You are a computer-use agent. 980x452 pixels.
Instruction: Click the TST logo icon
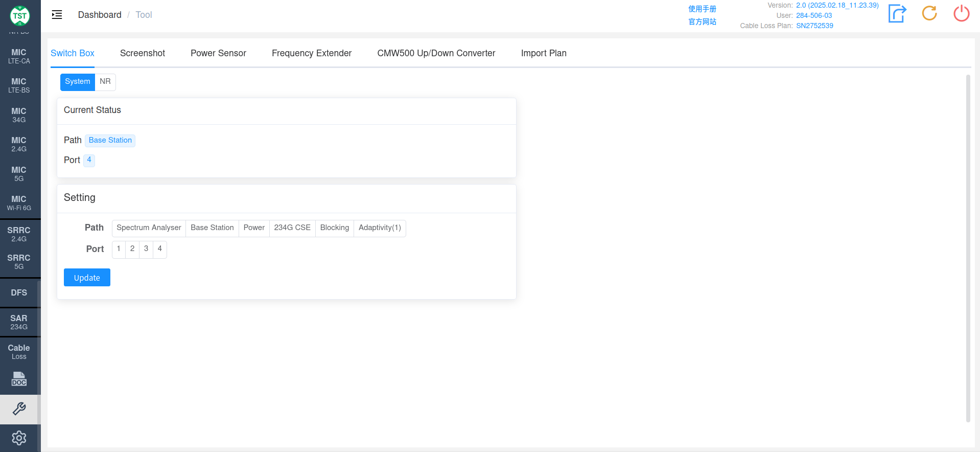point(20,16)
